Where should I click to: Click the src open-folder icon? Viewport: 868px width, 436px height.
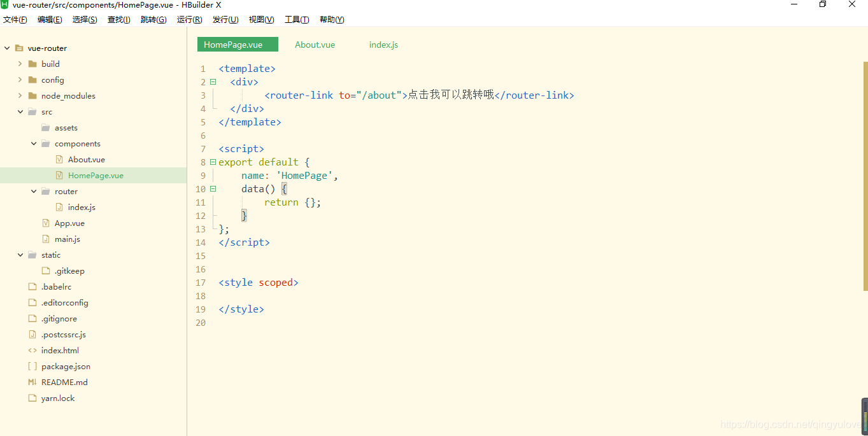tap(32, 111)
